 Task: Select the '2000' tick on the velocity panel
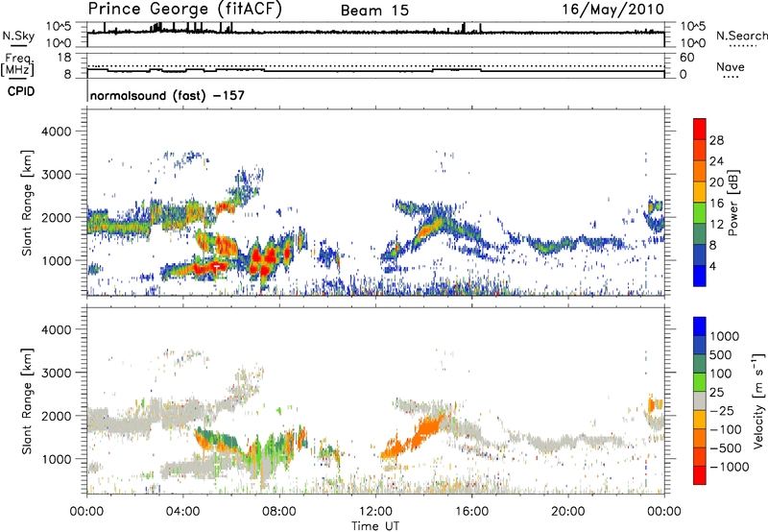(56, 416)
